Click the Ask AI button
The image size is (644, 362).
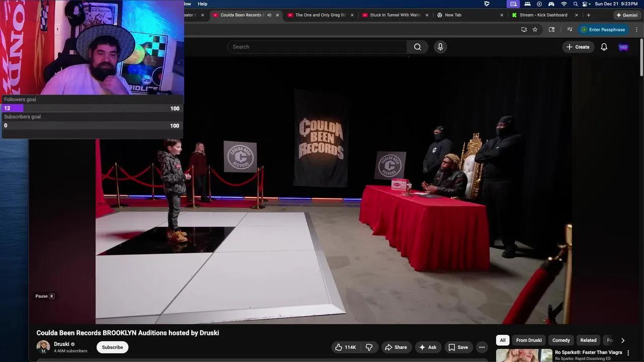[x=428, y=347]
